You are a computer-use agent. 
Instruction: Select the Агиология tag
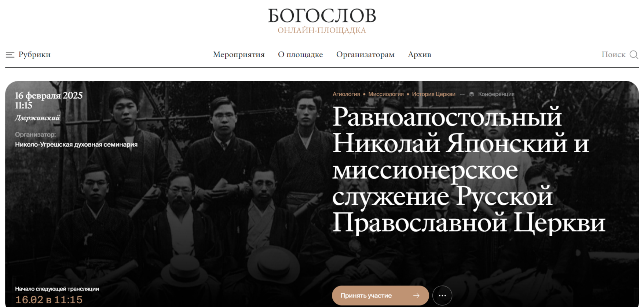point(346,94)
